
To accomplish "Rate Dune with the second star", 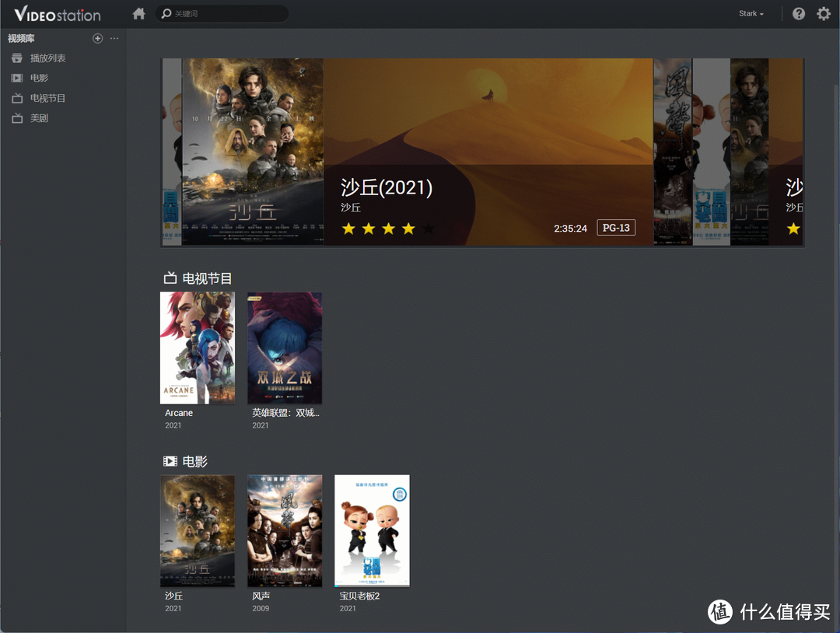I will tap(369, 229).
